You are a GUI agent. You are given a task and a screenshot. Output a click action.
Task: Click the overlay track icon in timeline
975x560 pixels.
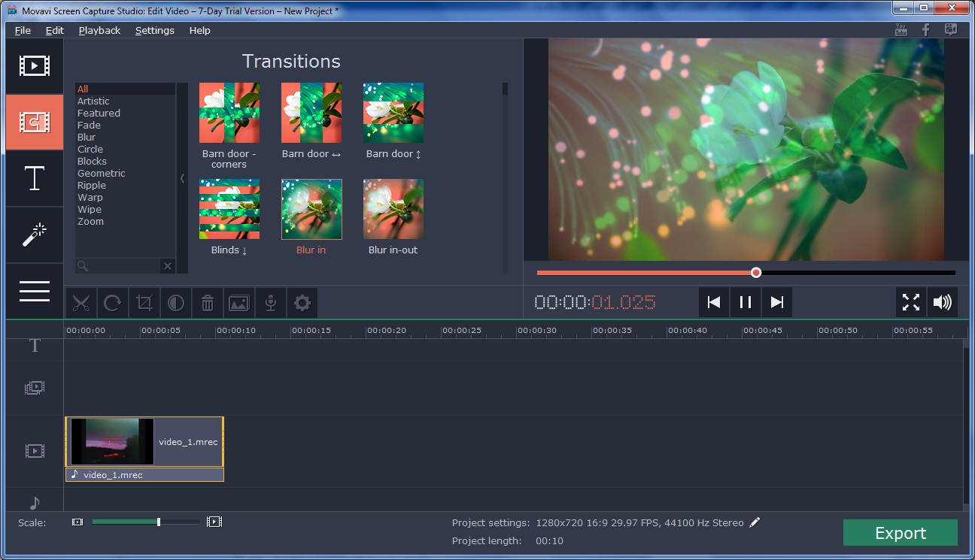click(35, 388)
